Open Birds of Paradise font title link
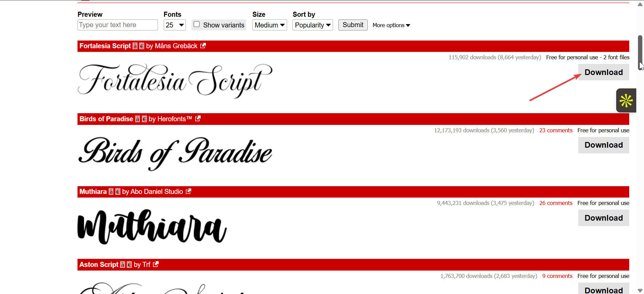This screenshot has height=294, width=644. (x=106, y=119)
